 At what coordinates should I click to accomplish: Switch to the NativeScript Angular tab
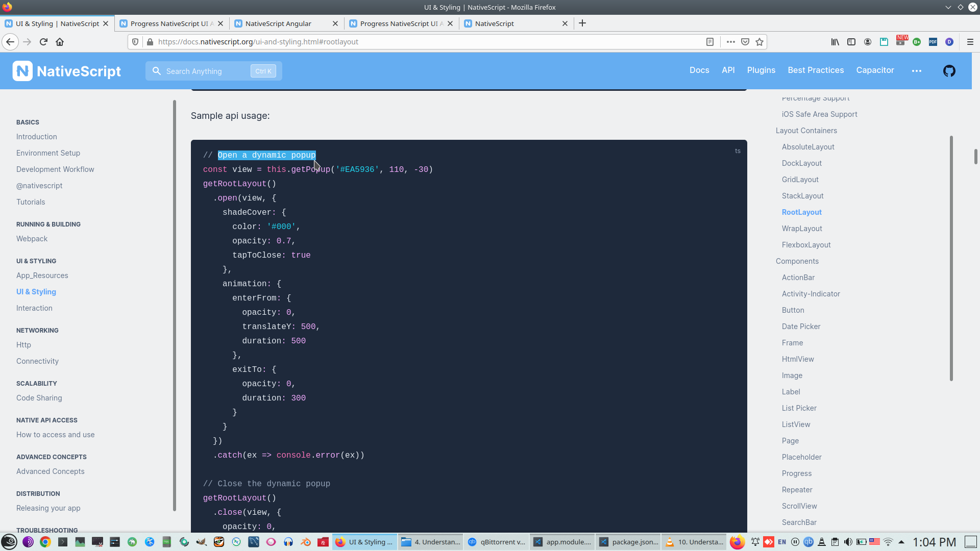click(x=278, y=23)
